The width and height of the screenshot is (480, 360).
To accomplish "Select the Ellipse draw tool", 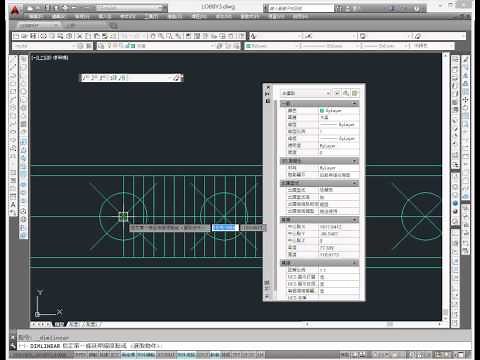I will tap(13, 132).
